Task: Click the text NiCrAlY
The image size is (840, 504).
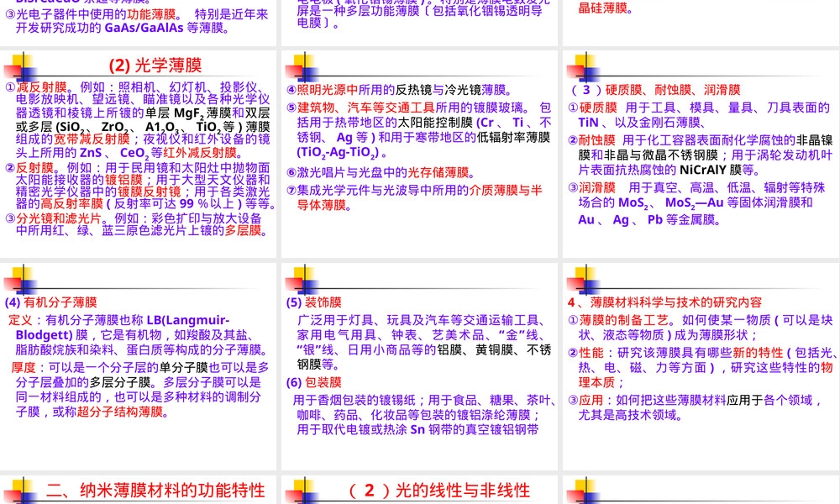Action: 703,171
